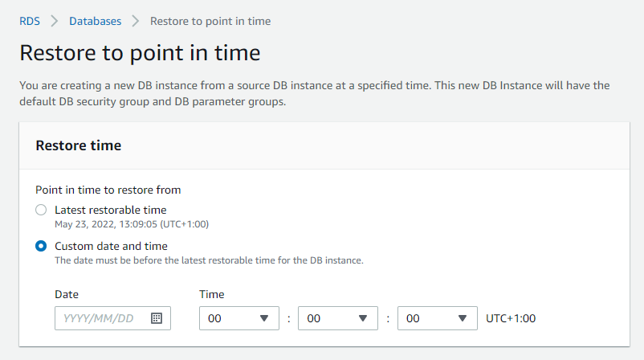Image resolution: width=644 pixels, height=360 pixels.
Task: Expand the hours 00 select box
Action: 239,318
